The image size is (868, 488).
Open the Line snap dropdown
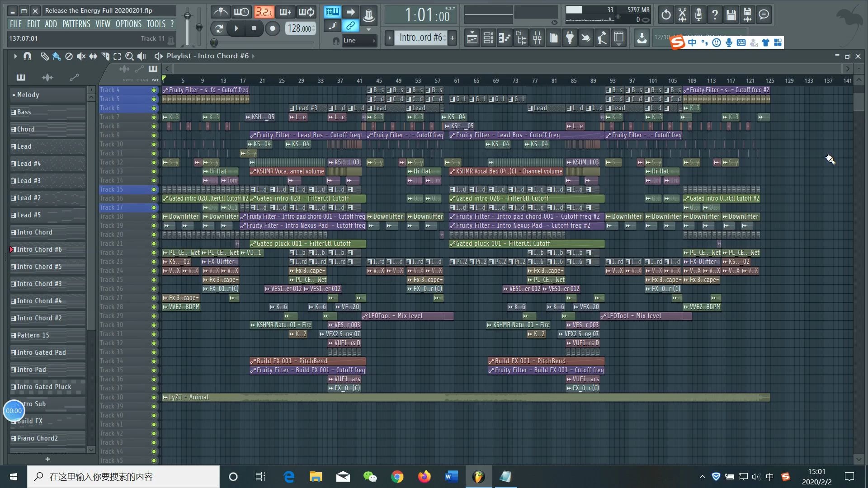[359, 41]
